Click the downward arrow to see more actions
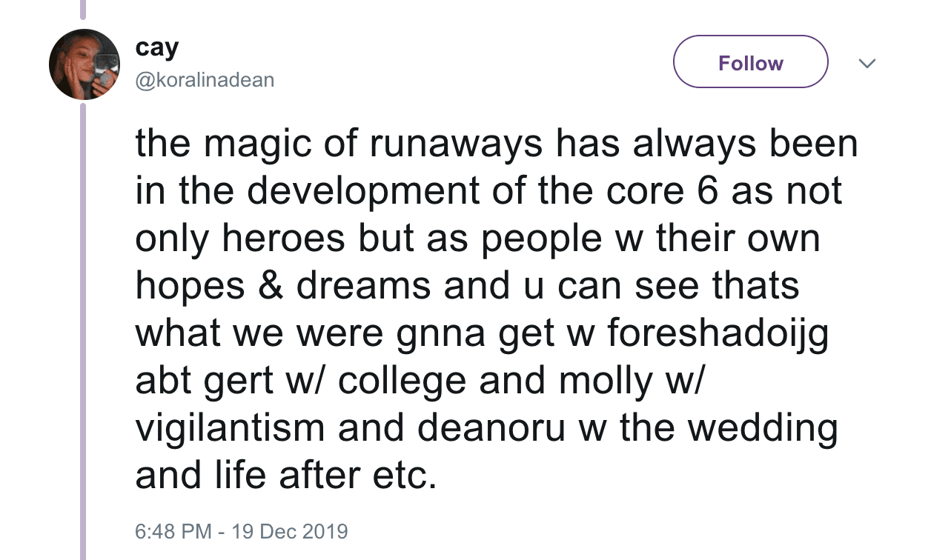 867,64
